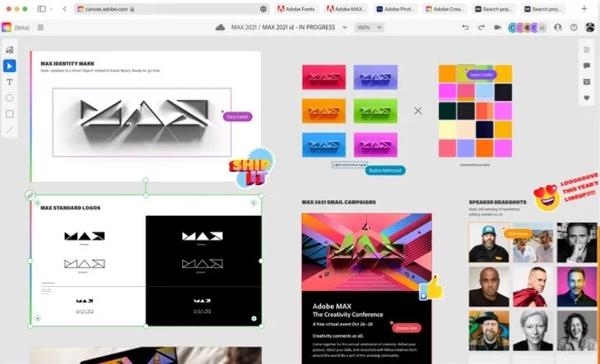
Task: Open the hamburger menu next to Beta
Action: [x=40, y=27]
